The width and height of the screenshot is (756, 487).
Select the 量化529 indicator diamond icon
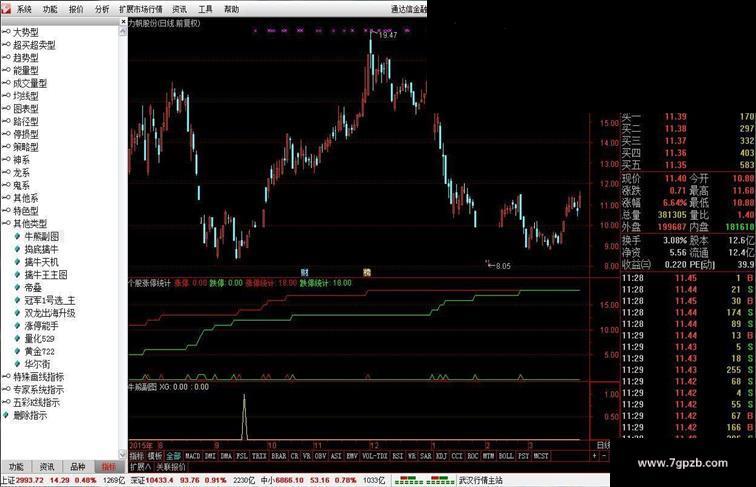click(x=18, y=338)
